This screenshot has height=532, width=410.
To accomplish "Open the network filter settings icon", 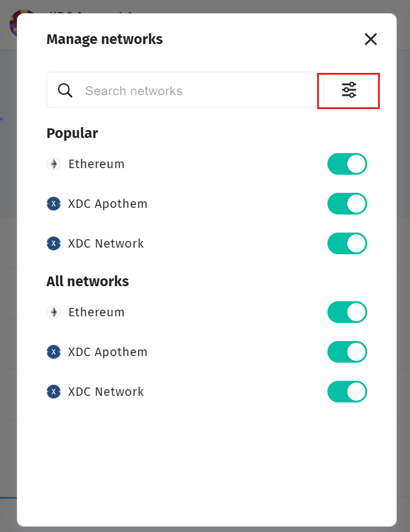I will click(x=348, y=90).
